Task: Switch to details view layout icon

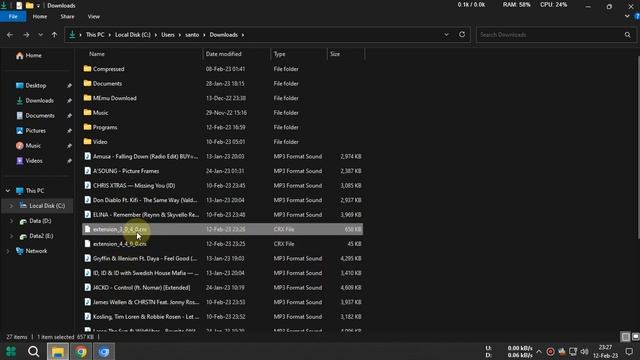Action: pyautogui.click(x=625, y=337)
